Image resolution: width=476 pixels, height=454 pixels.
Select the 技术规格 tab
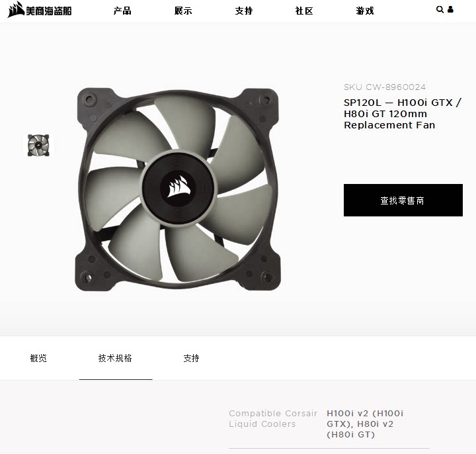tap(115, 358)
